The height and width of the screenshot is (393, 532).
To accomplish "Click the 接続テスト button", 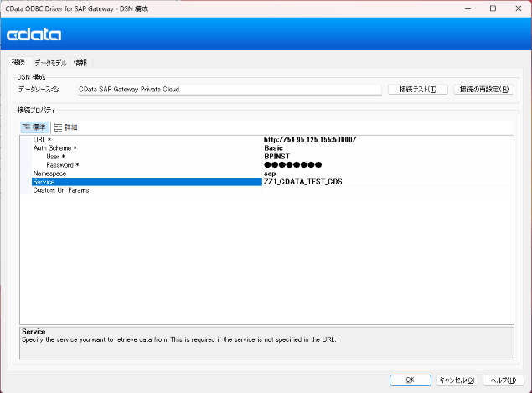I will point(418,90).
